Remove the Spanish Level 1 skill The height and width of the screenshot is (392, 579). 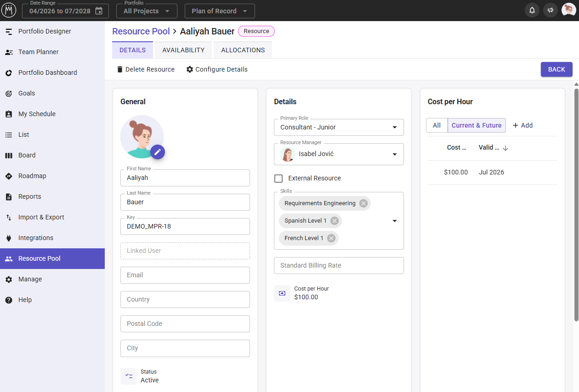coord(335,221)
